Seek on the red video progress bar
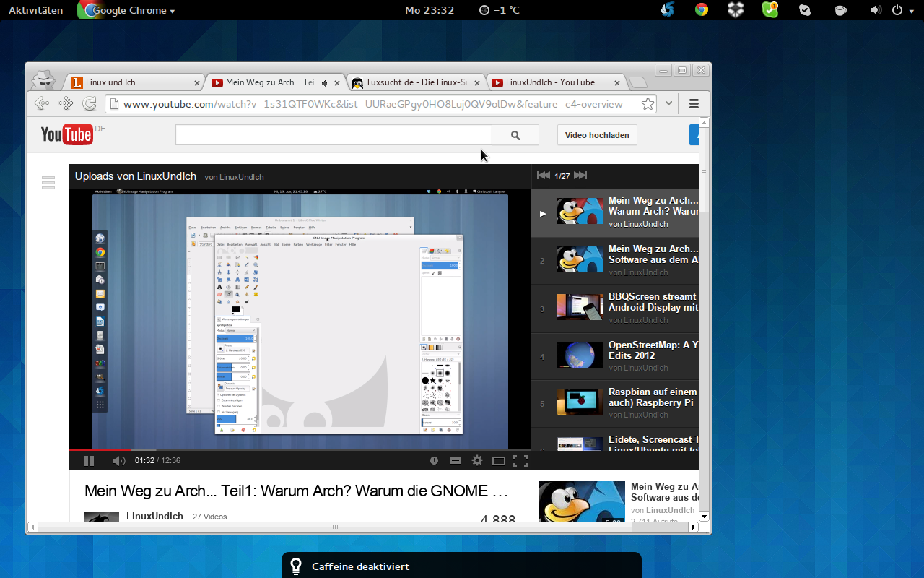924x578 pixels. [x=300, y=449]
